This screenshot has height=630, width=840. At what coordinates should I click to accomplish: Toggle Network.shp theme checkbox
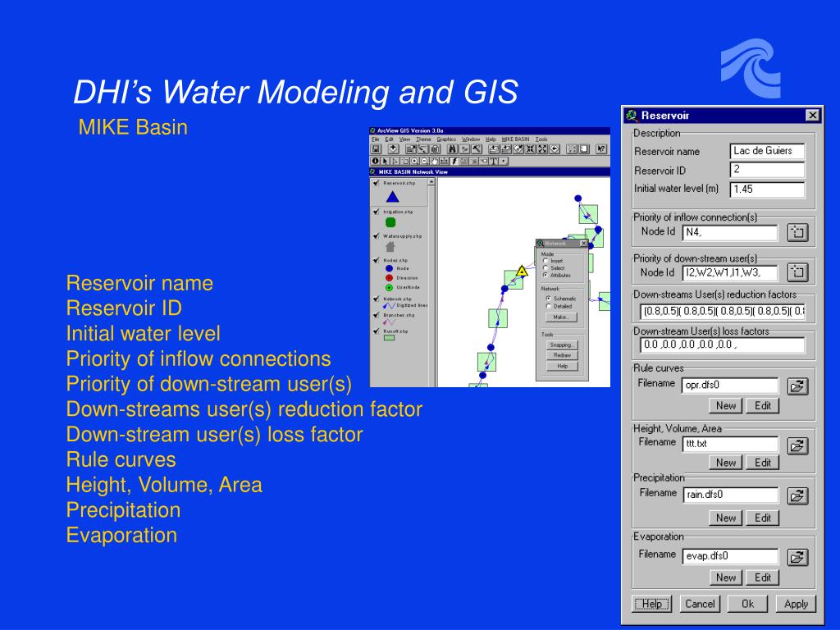pos(376,299)
